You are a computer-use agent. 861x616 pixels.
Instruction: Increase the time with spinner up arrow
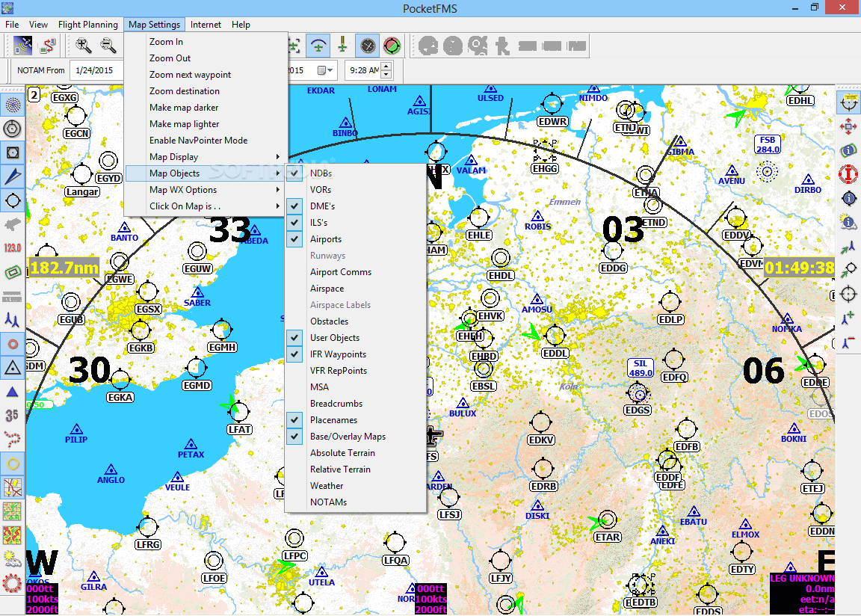click(386, 67)
